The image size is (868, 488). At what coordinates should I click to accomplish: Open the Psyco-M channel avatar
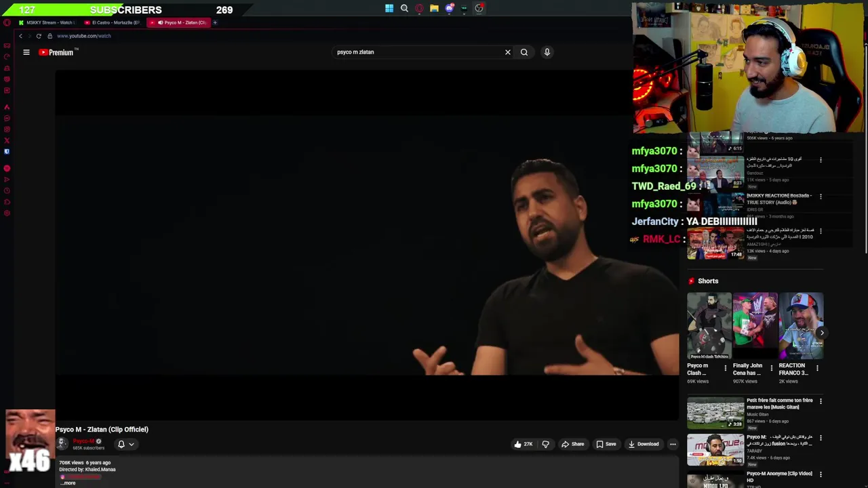(62, 444)
